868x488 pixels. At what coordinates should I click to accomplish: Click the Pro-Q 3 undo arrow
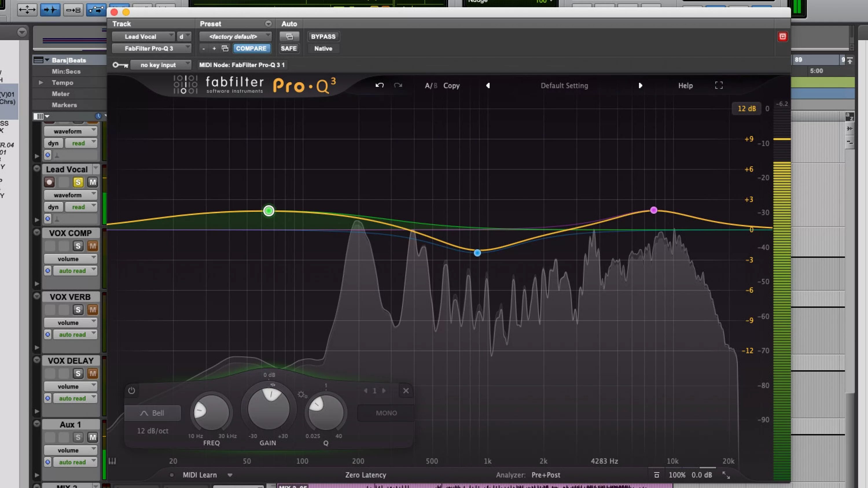[379, 85]
